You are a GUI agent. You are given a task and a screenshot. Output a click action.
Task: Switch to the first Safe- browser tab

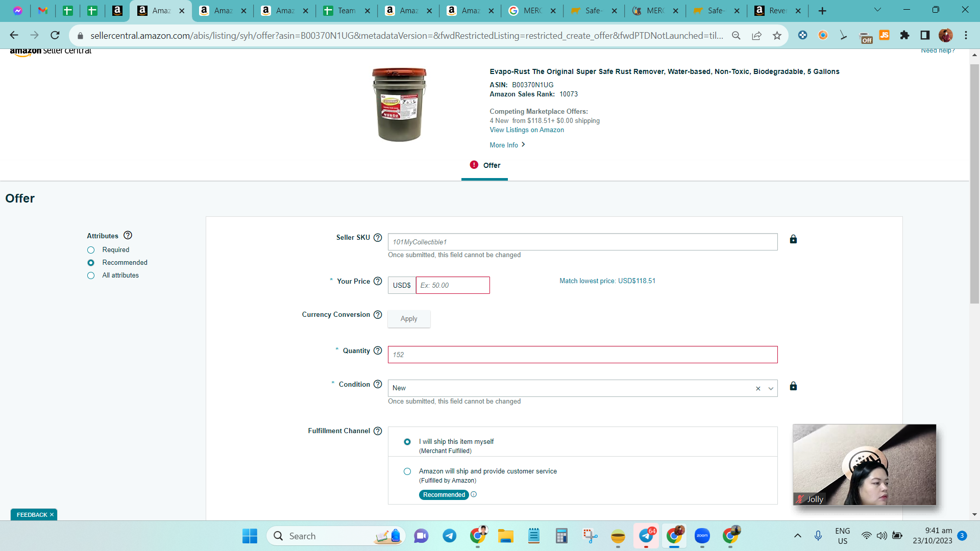[x=594, y=11]
